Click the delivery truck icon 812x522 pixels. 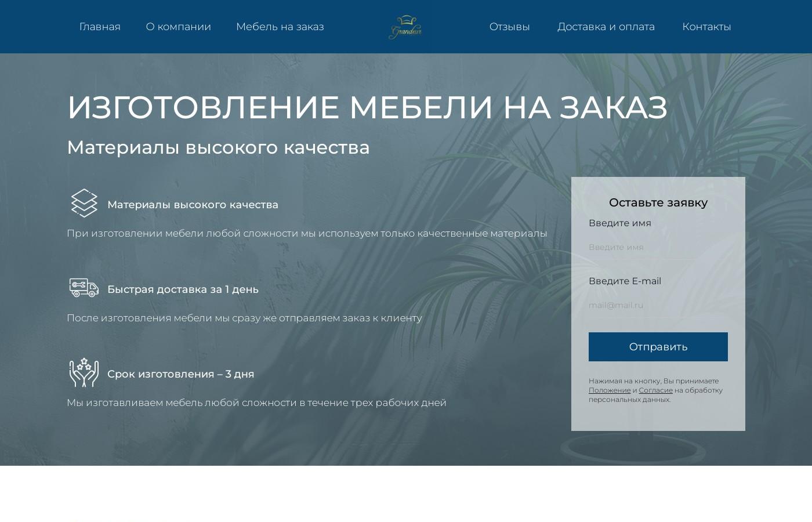click(x=84, y=288)
